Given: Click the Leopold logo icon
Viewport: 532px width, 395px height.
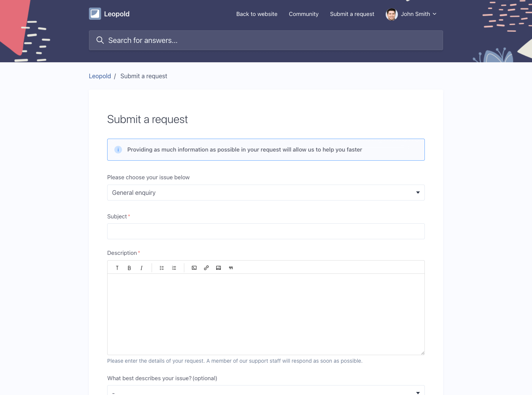Looking at the screenshot, I should click(x=95, y=14).
